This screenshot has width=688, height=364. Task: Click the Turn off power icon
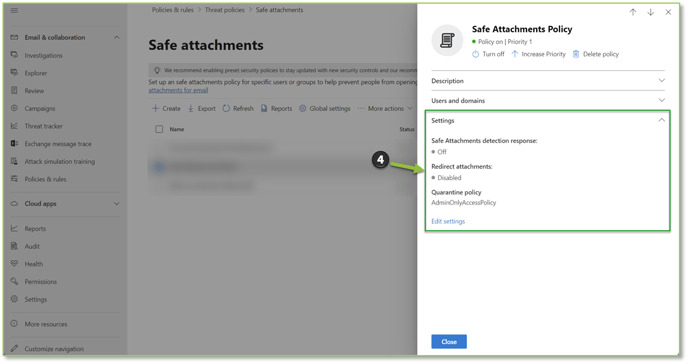click(476, 54)
